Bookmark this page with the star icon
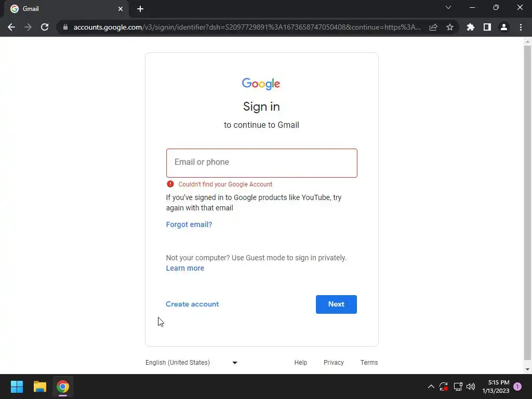The image size is (532, 399). tap(450, 27)
